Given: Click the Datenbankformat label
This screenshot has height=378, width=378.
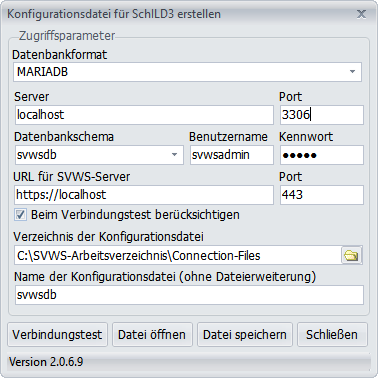Looking at the screenshot, I should coord(60,55).
